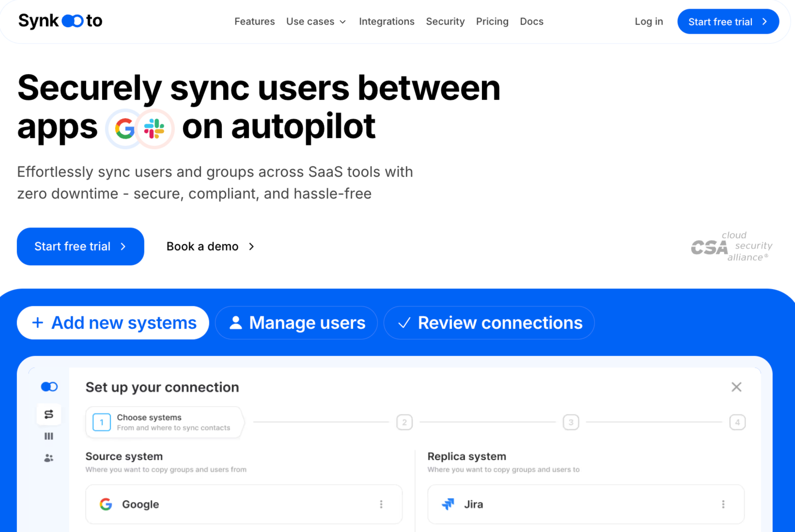Click the Jira logo in Replica system
The image size is (795, 532).
448,504
